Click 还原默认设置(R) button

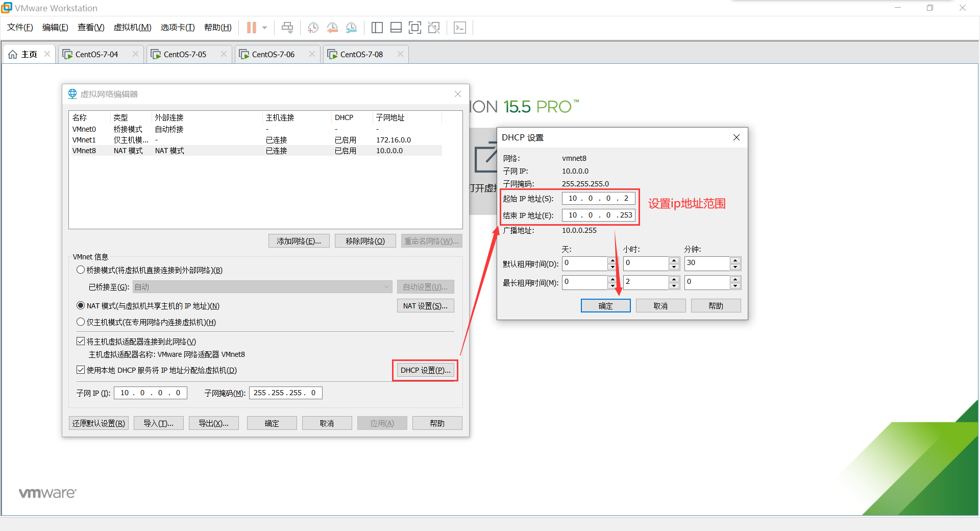pyautogui.click(x=99, y=423)
